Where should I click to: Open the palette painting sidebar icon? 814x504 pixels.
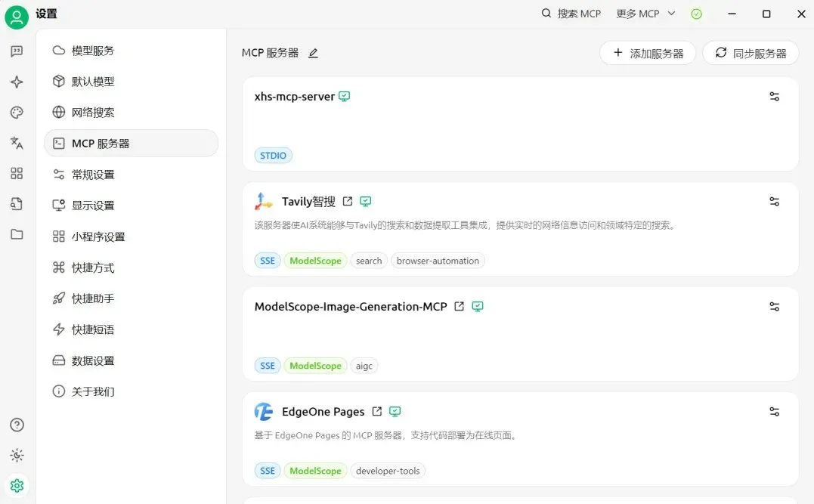[17, 112]
